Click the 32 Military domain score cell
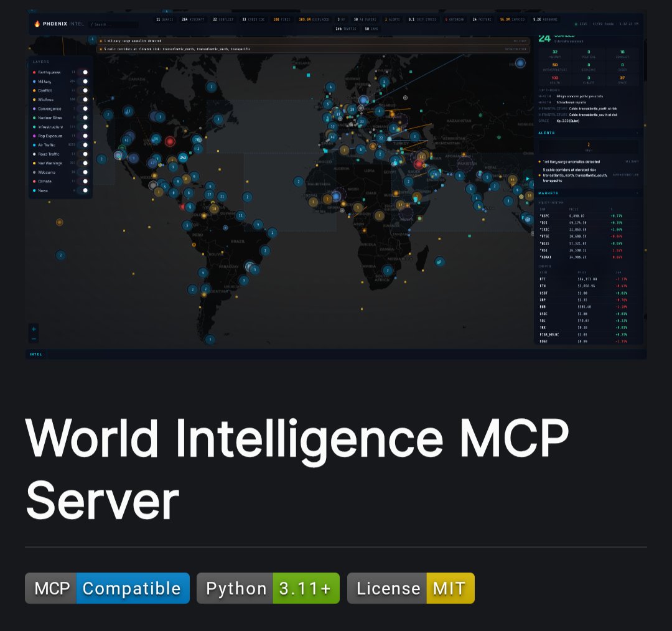672x631 pixels. coord(555,54)
